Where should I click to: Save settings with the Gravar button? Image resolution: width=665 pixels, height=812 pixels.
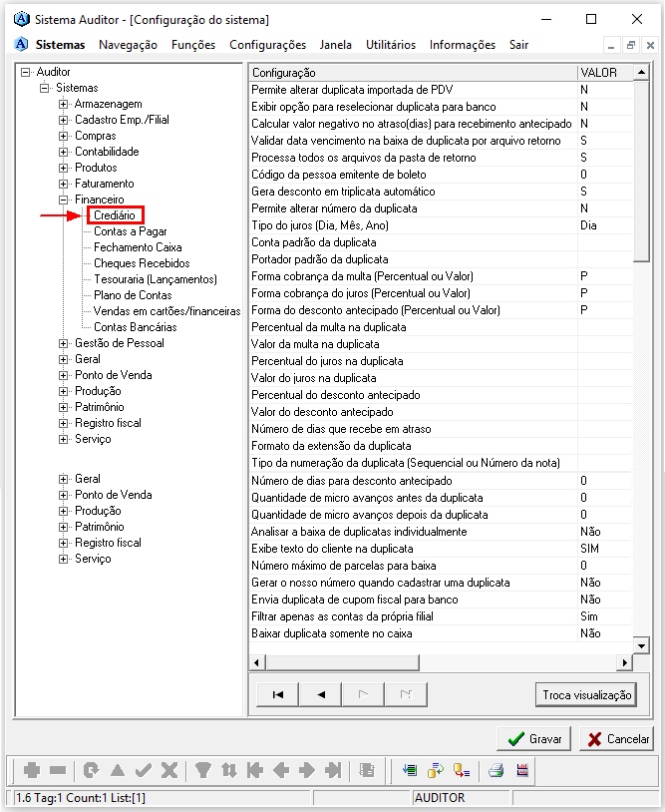[533, 739]
